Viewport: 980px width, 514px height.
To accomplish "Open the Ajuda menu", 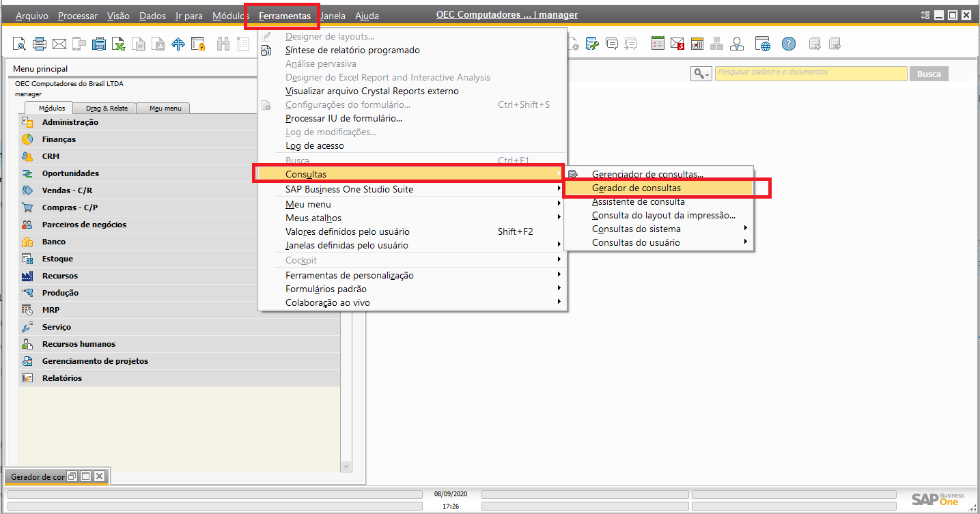I will (x=367, y=16).
